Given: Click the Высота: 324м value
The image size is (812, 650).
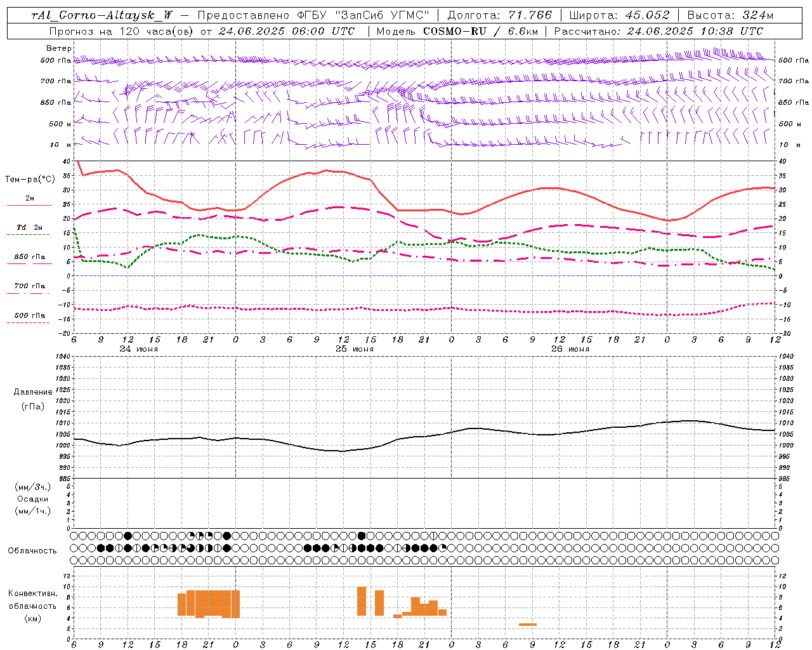Looking at the screenshot, I should [x=730, y=15].
